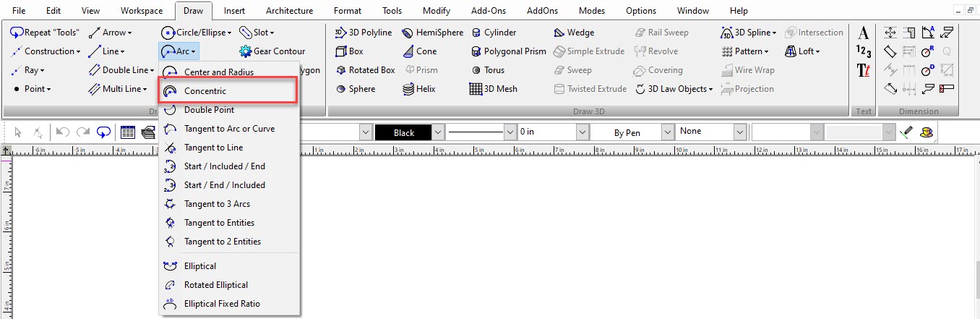Click the 0 in line width field
The height and width of the screenshot is (319, 980).
click(553, 132)
